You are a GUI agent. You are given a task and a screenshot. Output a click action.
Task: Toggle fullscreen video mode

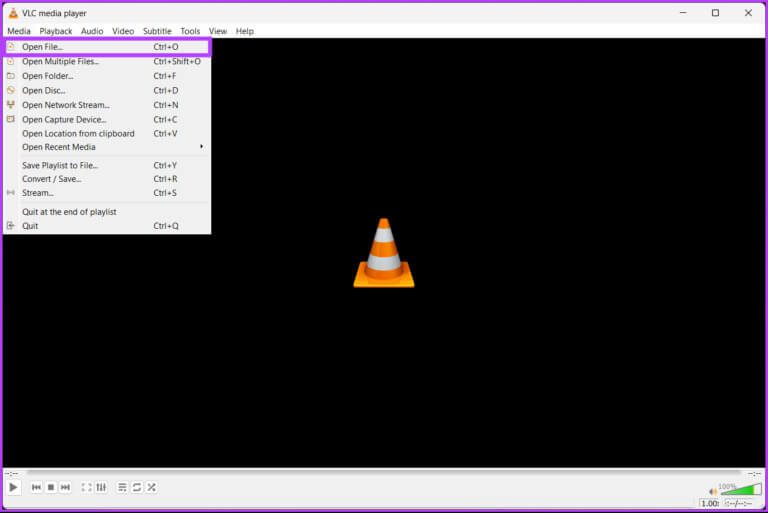pos(86,487)
